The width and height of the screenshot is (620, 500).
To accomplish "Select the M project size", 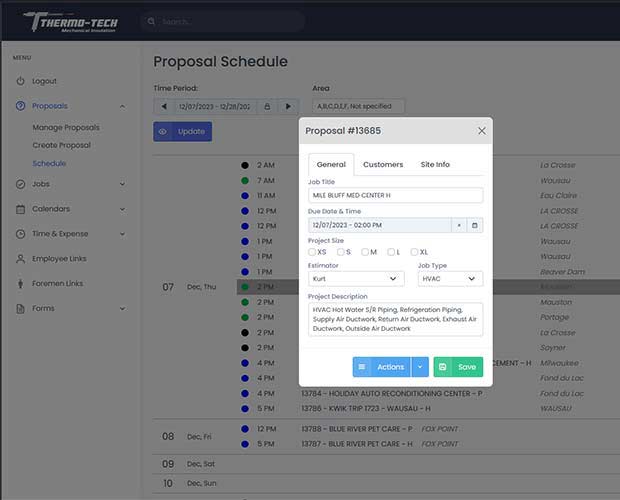I will 365,252.
